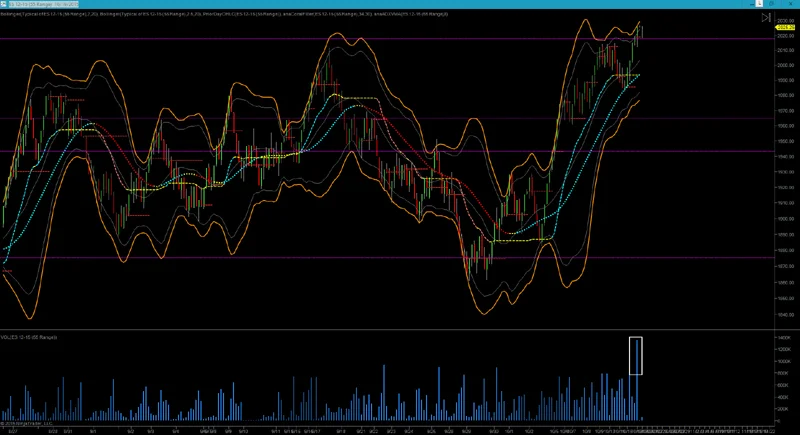Toggle the always-on-top pin in title bar

click(759, 4)
